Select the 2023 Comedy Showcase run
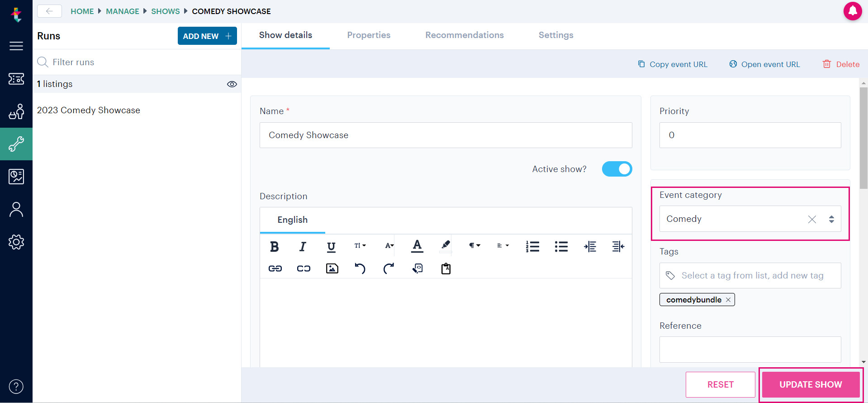The width and height of the screenshot is (868, 403). click(89, 110)
